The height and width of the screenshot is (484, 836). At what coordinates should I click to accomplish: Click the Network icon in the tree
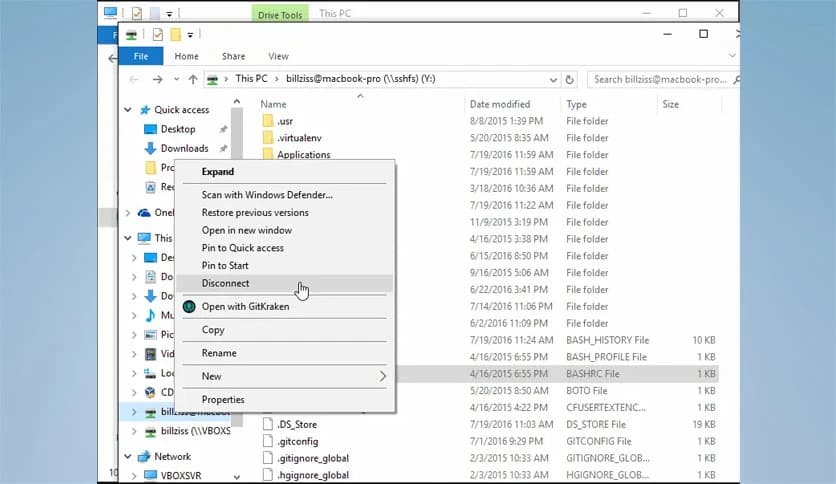click(x=144, y=456)
